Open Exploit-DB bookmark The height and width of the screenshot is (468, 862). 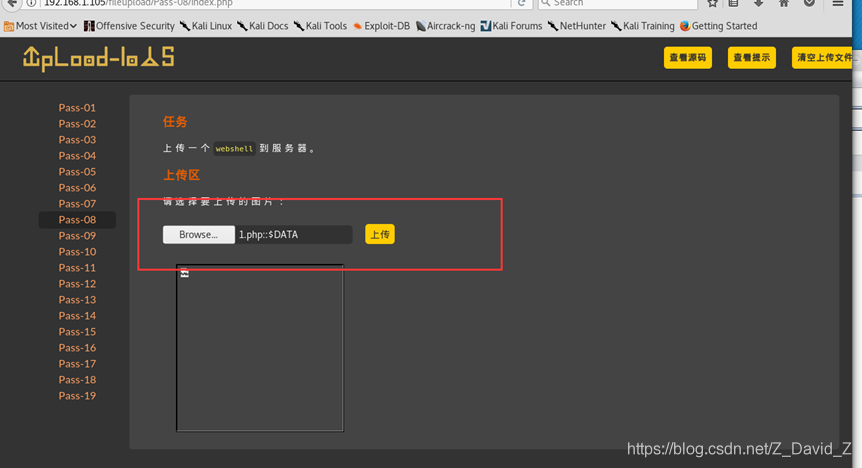[382, 26]
